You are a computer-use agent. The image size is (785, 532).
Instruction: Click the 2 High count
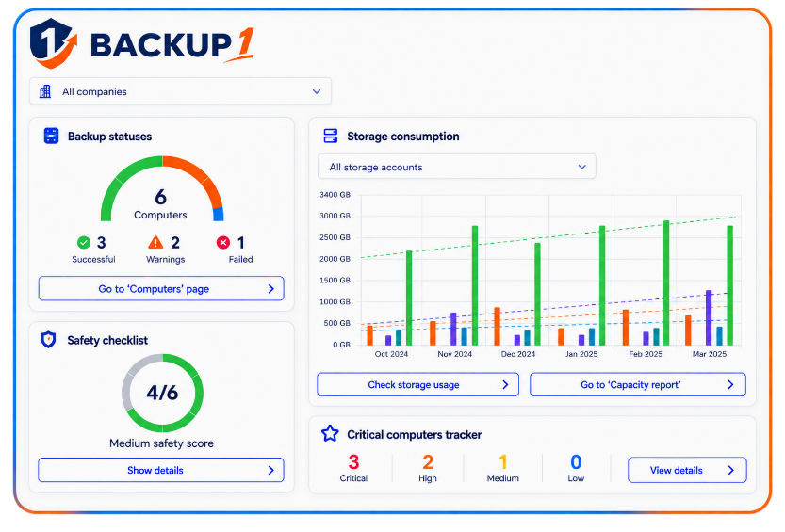pyautogui.click(x=428, y=462)
